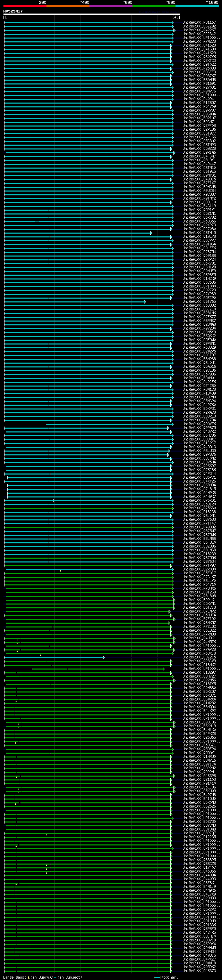Select the UniRef100_Q26697 entry
This screenshot has height=980, width=222.
point(199,466)
